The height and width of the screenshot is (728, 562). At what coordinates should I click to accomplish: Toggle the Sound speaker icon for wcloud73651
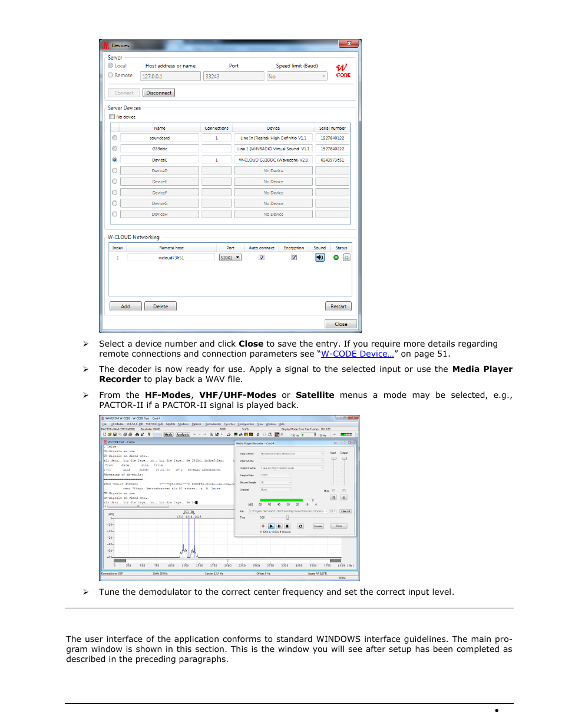tap(320, 258)
